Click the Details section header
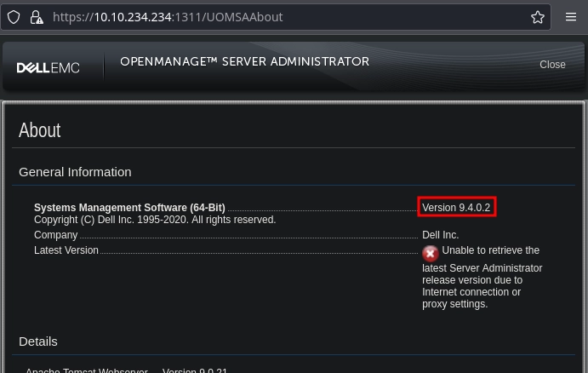 click(38, 341)
